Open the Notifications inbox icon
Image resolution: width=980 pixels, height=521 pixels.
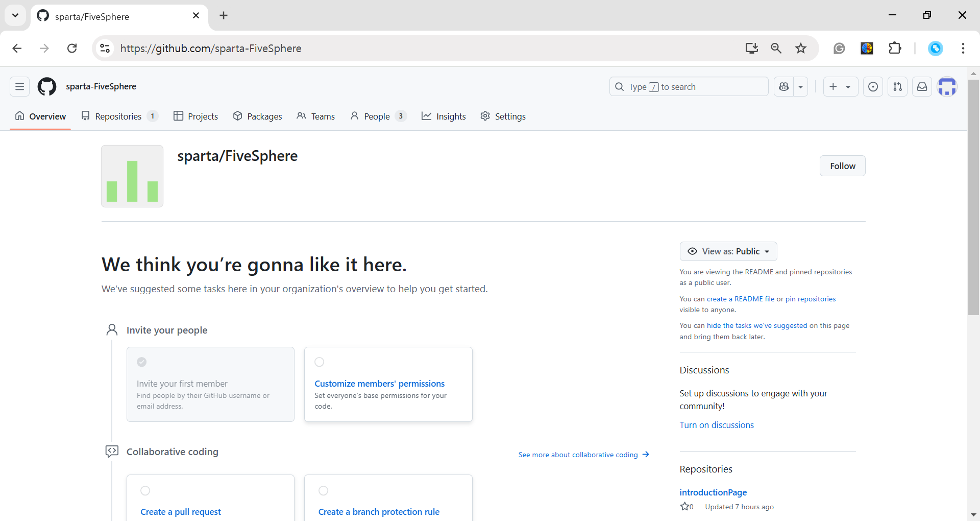pos(922,87)
